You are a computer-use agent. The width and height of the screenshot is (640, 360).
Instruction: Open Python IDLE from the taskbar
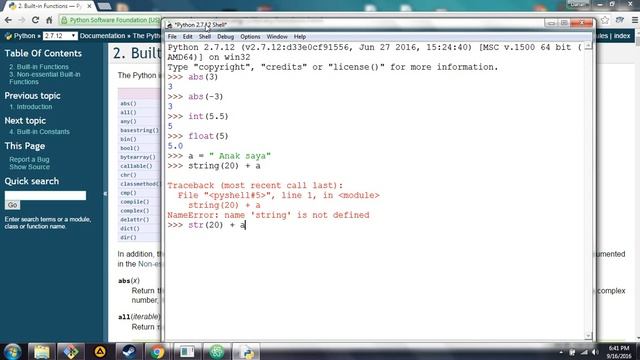coord(246,351)
